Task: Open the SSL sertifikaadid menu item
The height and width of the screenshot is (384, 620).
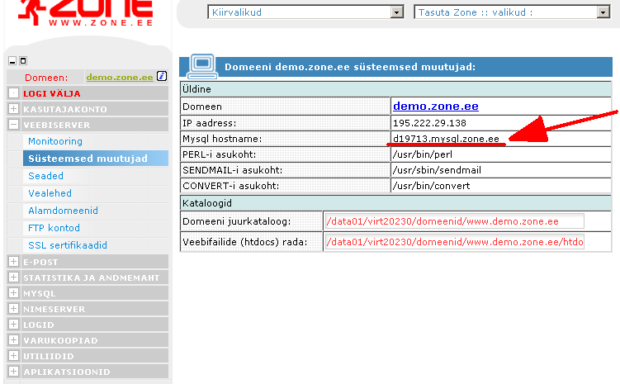Action: pyautogui.click(x=68, y=245)
